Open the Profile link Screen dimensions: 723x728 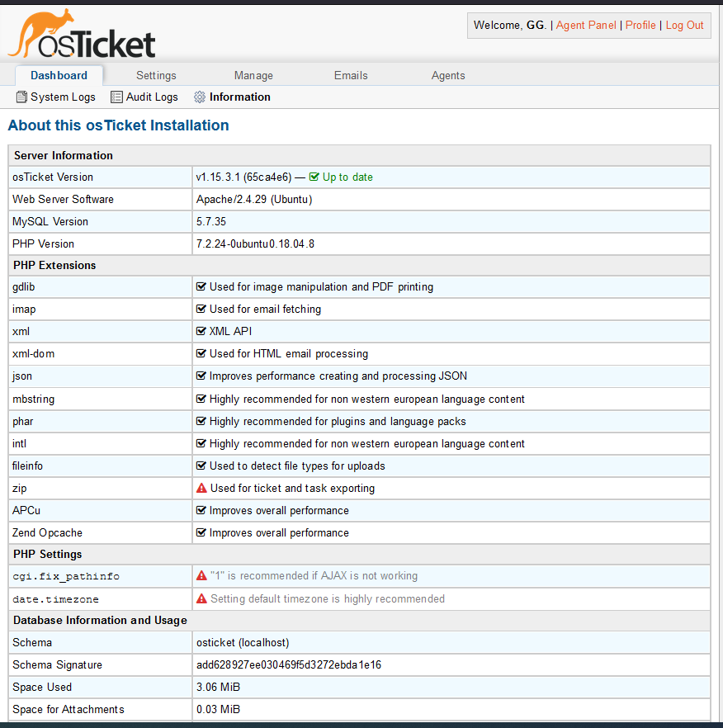coord(640,25)
